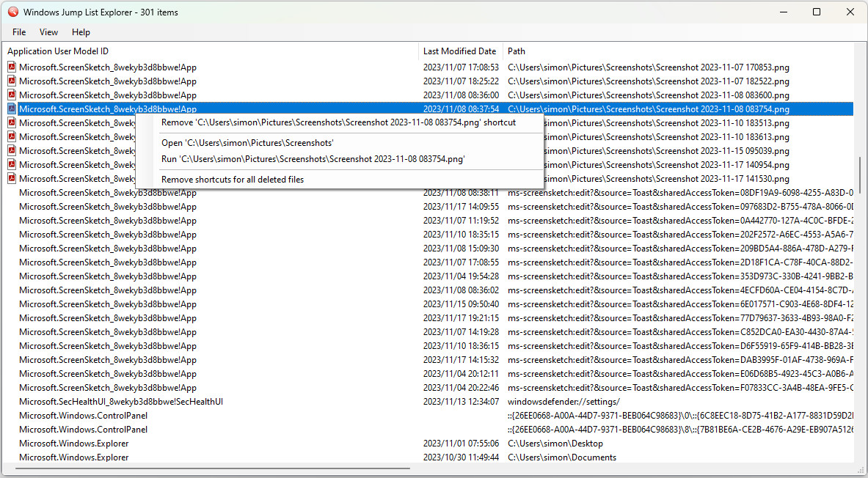Image resolution: width=868 pixels, height=478 pixels.
Task: Select path Screenshot 2023-11-15 095039.png
Action: pyautogui.click(x=666, y=150)
